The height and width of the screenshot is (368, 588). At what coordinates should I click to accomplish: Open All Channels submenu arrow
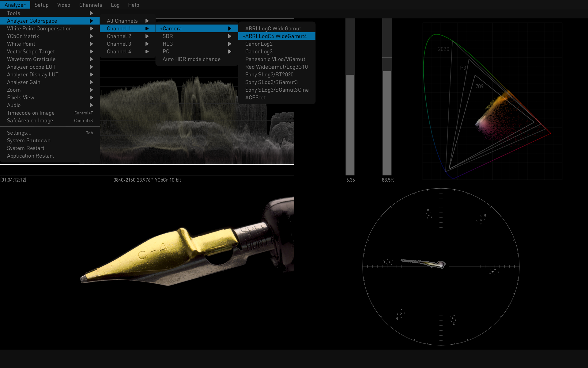pyautogui.click(x=147, y=21)
